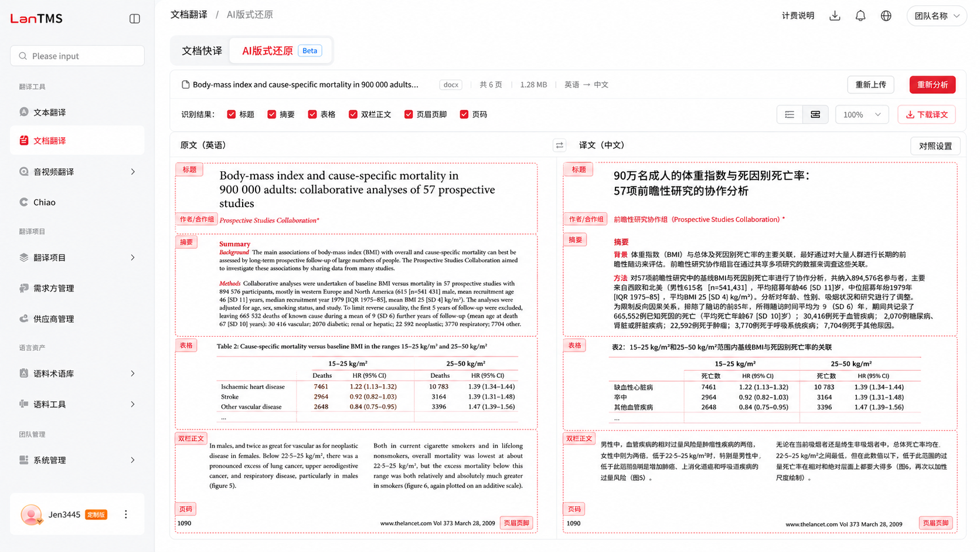Click the 下载译文 button
980x552 pixels.
pos(927,114)
